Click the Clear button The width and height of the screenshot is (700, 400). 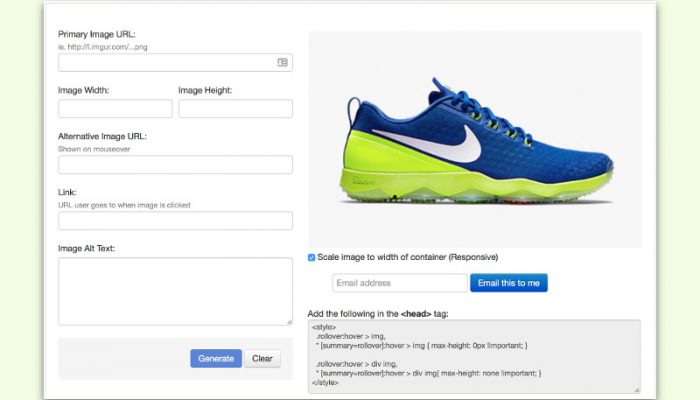(262, 358)
